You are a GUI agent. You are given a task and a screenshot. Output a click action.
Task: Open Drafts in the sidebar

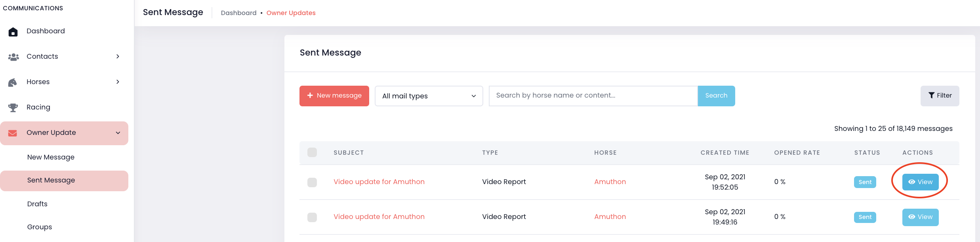coord(37,204)
